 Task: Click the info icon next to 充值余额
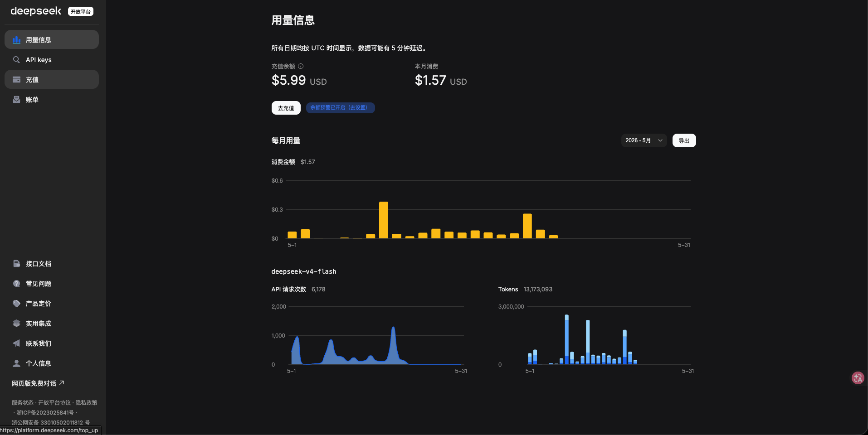click(x=301, y=66)
